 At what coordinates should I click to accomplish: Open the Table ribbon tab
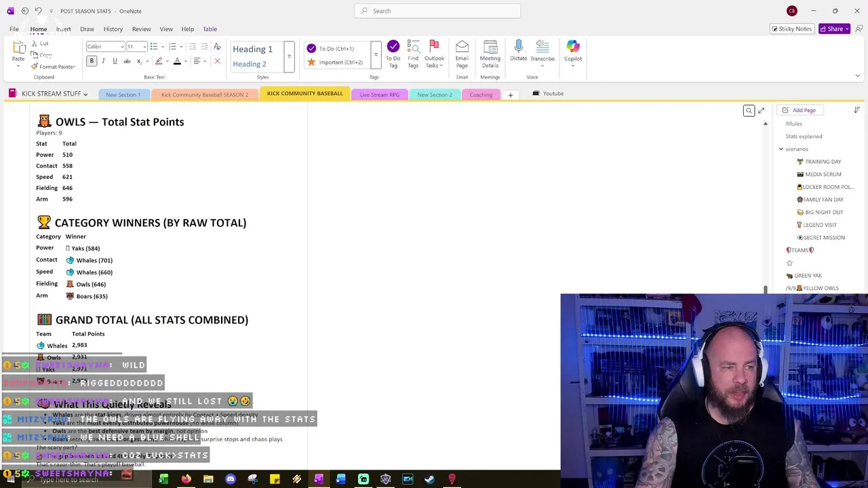210,29
